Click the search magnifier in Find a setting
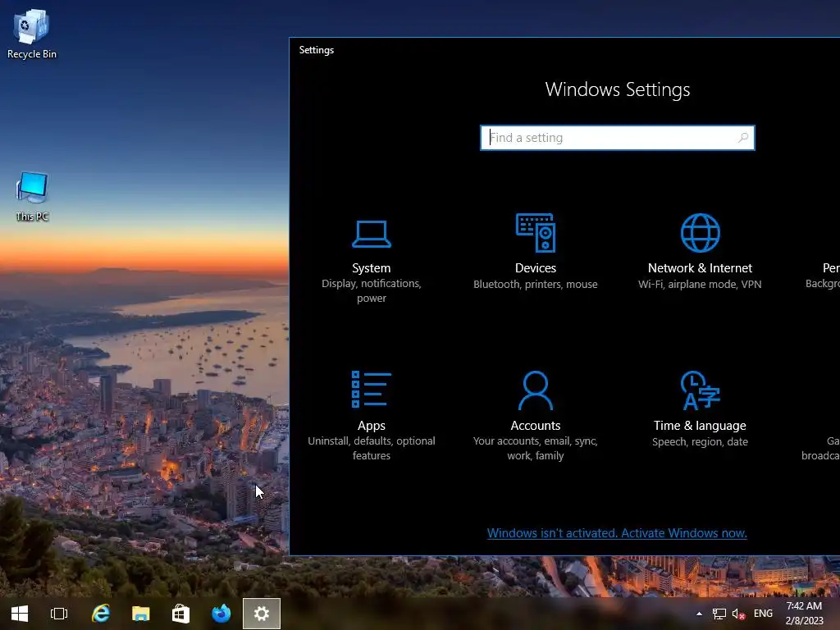 (743, 138)
